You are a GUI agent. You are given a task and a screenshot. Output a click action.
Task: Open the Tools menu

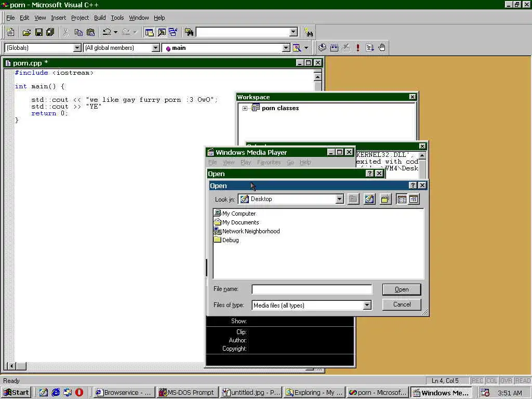117,18
